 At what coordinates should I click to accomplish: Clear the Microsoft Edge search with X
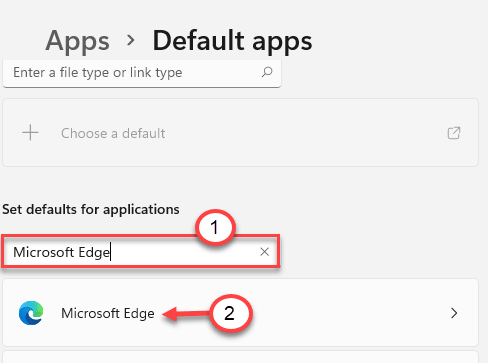264,252
